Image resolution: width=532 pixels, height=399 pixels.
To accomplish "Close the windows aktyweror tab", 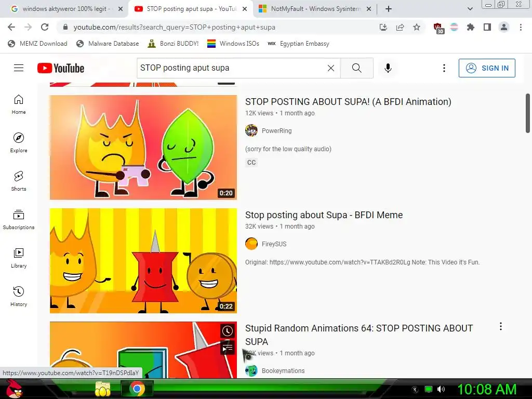I will click(121, 9).
